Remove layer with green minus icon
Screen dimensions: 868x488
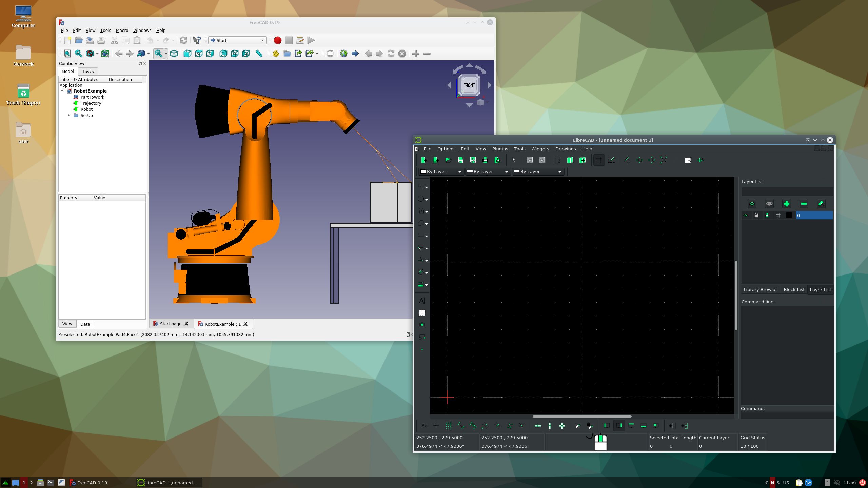click(804, 204)
